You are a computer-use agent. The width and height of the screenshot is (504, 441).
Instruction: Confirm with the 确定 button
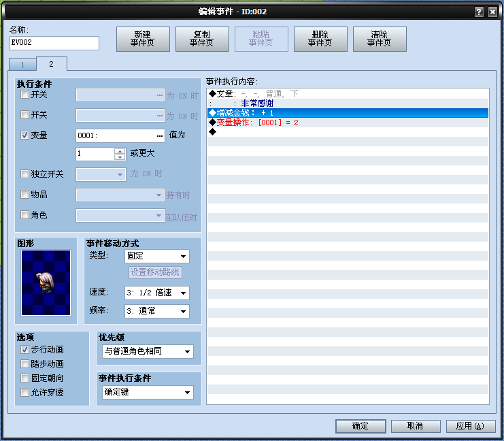point(360,426)
